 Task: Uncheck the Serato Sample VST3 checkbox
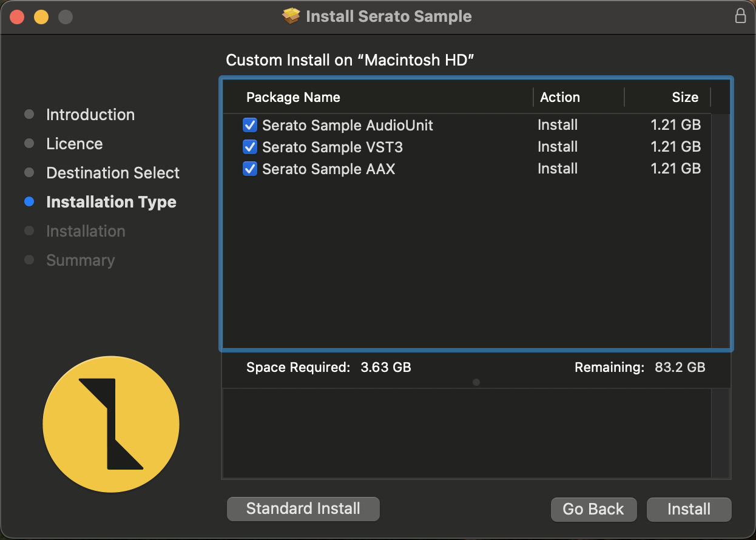pos(250,147)
